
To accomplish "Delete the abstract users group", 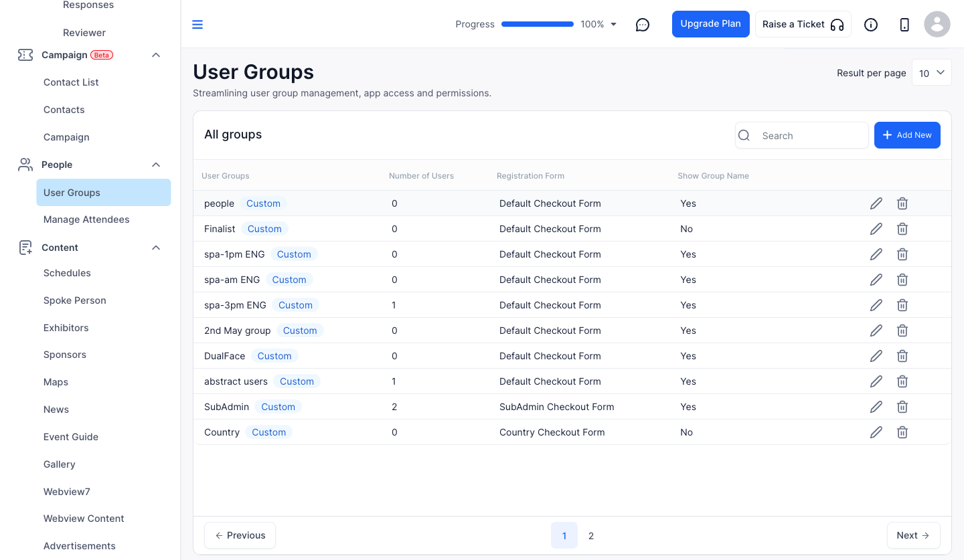I will (x=902, y=381).
